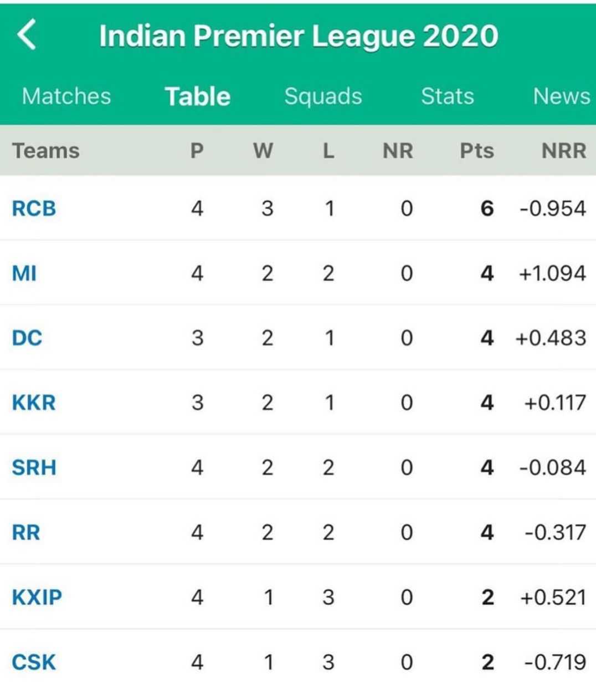The width and height of the screenshot is (596, 700).
Task: Open the News tab
Action: click(561, 96)
